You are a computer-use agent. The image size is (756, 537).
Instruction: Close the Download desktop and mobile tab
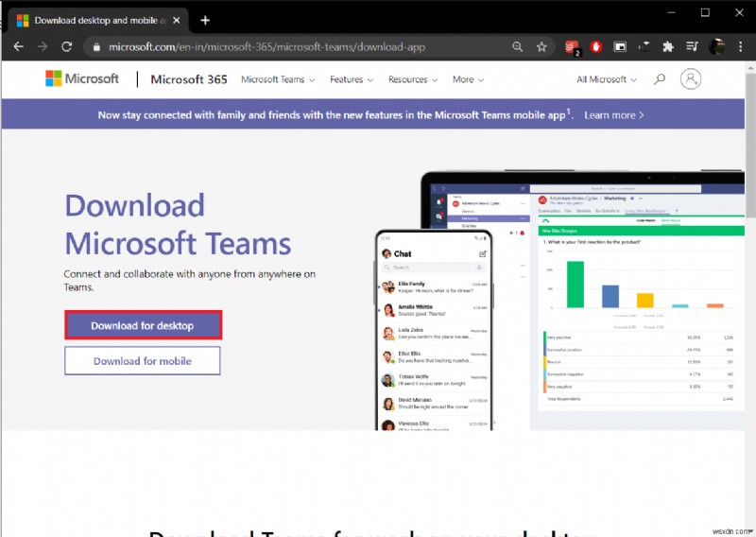click(x=177, y=20)
